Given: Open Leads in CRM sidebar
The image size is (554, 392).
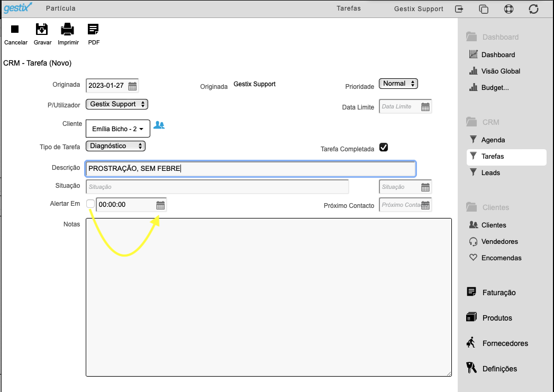Looking at the screenshot, I should pos(484,172).
